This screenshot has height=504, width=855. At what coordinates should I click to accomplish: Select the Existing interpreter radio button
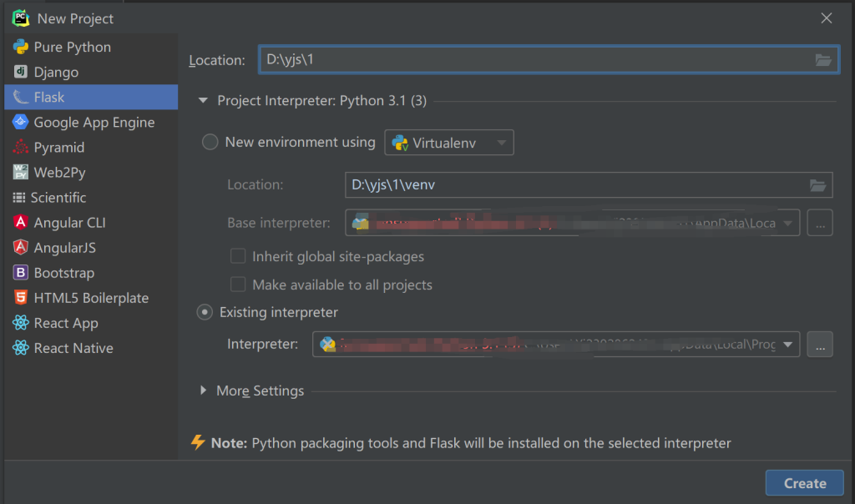(205, 312)
